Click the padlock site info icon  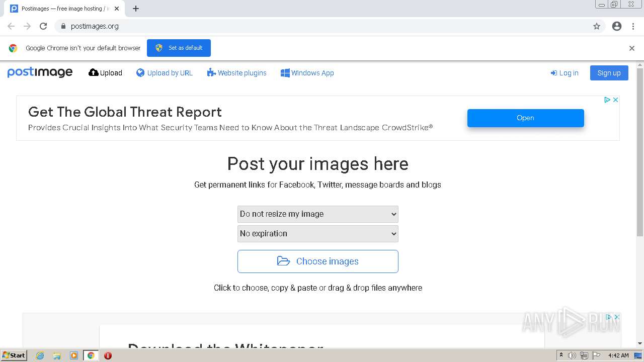63,26
